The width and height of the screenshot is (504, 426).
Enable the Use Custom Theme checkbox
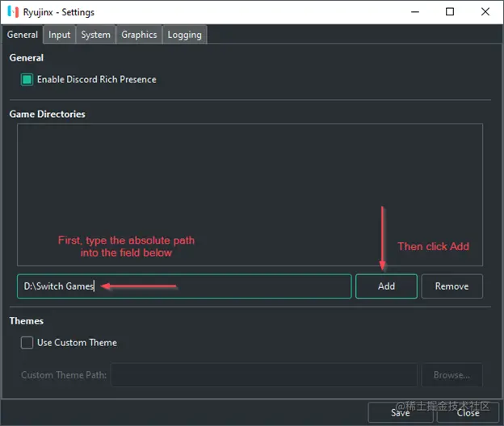pos(27,343)
